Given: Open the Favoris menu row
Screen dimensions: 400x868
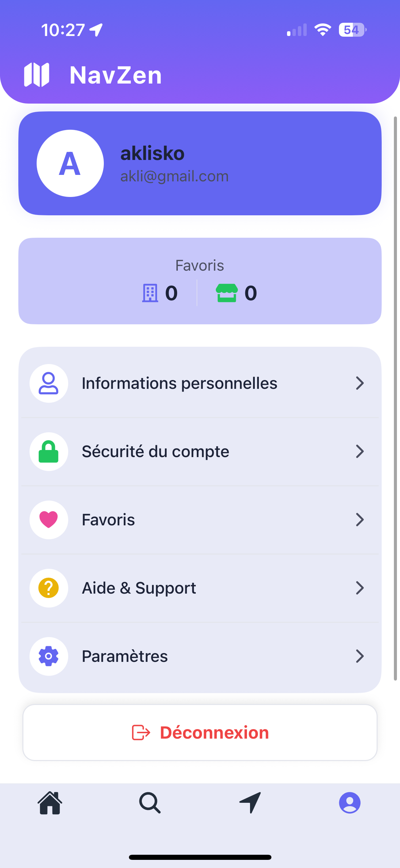Looking at the screenshot, I should 199,520.
